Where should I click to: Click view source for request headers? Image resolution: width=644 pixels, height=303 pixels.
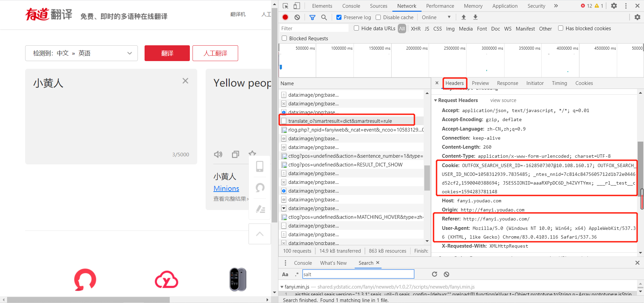[x=503, y=100]
